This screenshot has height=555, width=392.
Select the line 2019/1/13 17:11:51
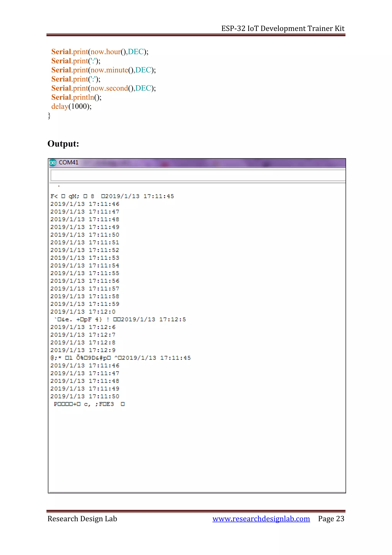pyautogui.click(x=85, y=242)
